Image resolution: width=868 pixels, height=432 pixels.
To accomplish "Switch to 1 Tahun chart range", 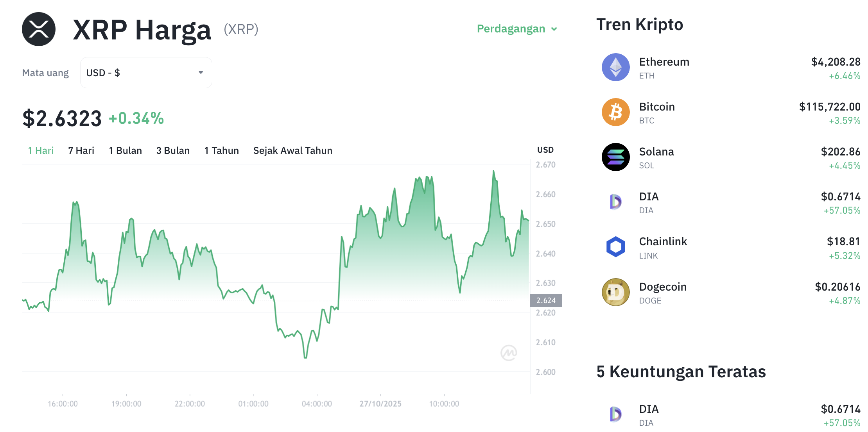I will coord(221,151).
